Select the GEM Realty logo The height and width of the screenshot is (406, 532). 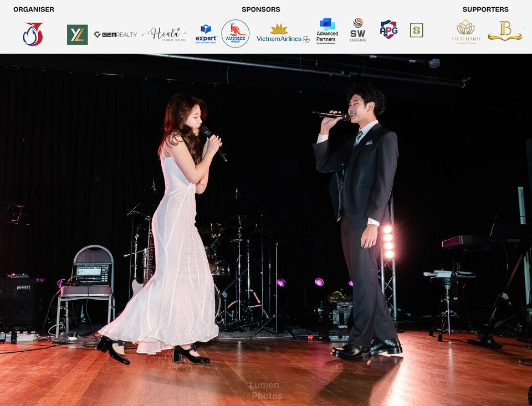coord(115,34)
